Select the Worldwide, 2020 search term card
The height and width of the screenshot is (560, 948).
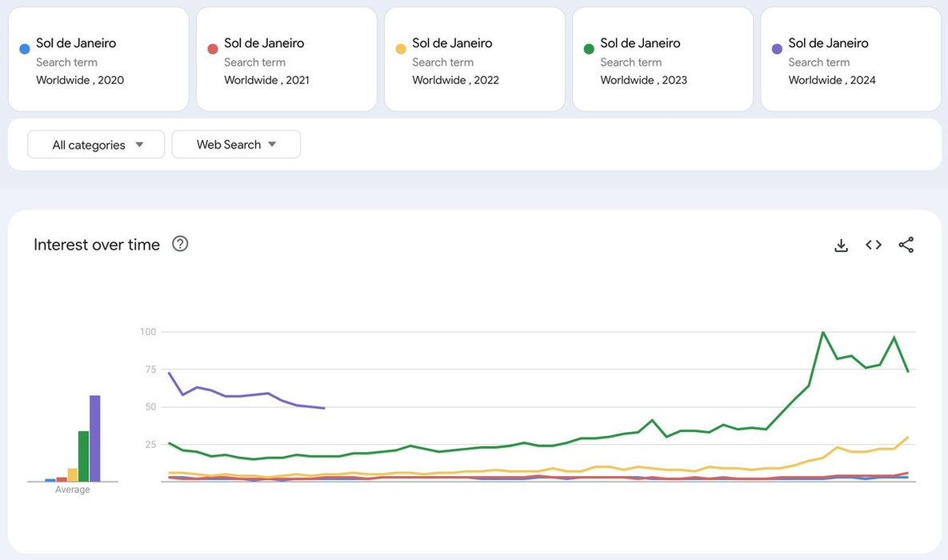click(98, 60)
